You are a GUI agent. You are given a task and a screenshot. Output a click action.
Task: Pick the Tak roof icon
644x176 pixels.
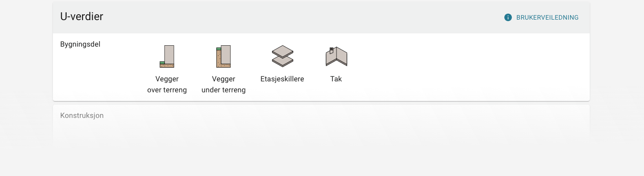(336, 57)
